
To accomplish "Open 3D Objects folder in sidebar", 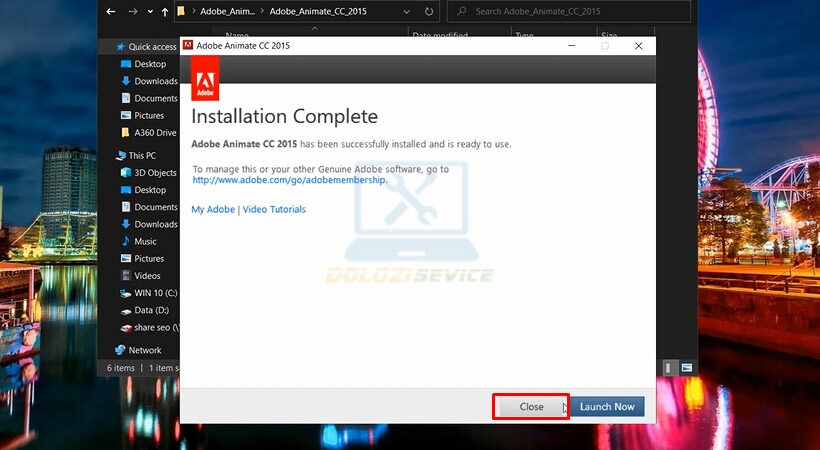I will [x=149, y=173].
